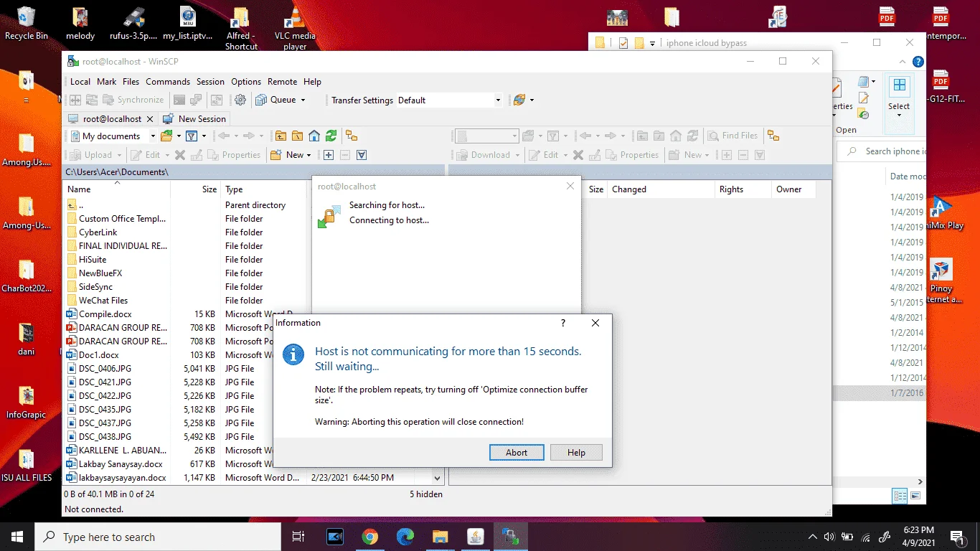Click the local panel Back arrow
The width and height of the screenshot is (980, 551).
click(x=223, y=136)
